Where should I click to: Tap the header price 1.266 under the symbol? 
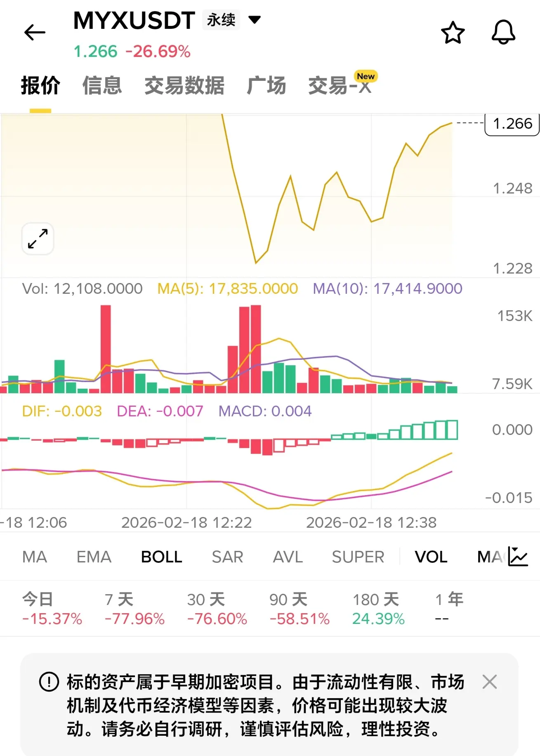point(95,52)
